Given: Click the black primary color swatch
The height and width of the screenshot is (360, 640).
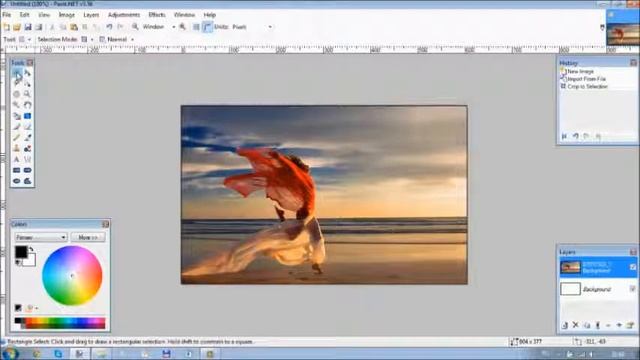Looking at the screenshot, I should 21,252.
